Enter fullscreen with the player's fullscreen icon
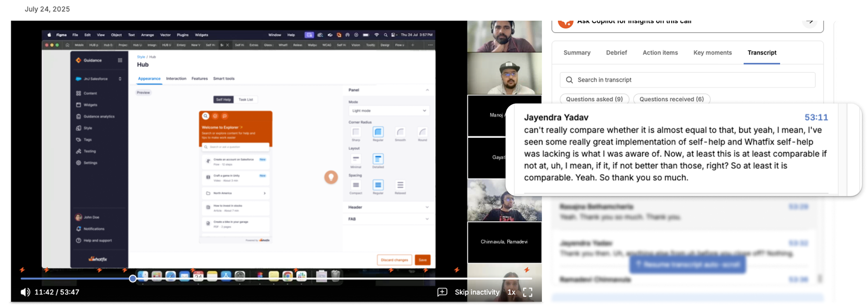 coord(528,292)
